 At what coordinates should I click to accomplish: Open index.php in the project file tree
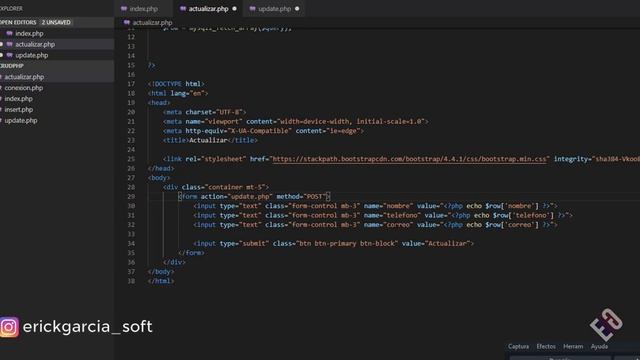pos(19,99)
